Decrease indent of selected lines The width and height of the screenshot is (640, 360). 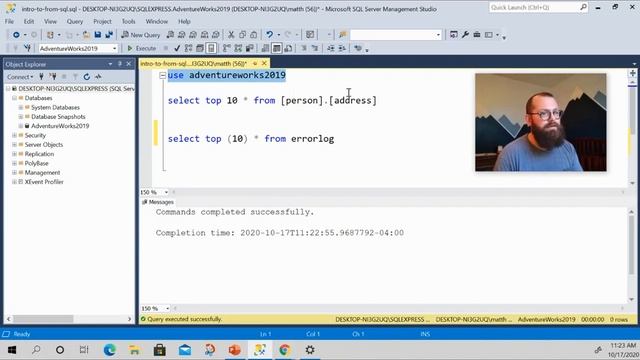tap(331, 48)
